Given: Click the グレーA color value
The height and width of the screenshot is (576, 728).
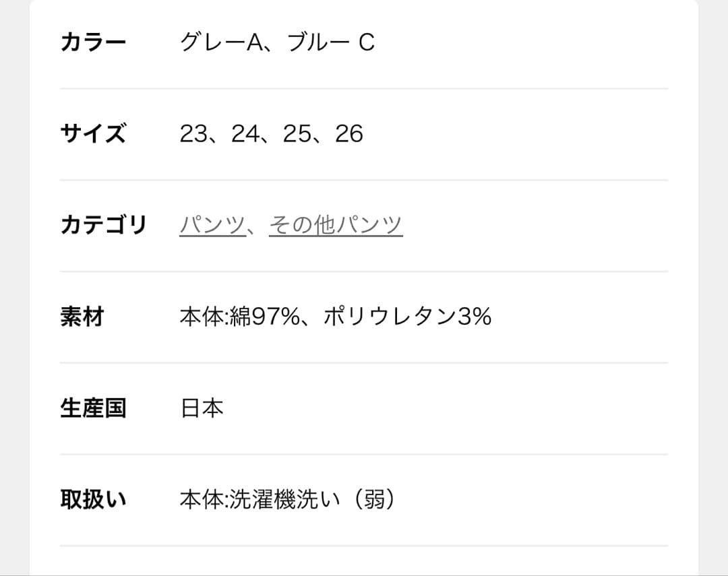Looking at the screenshot, I should (220, 43).
